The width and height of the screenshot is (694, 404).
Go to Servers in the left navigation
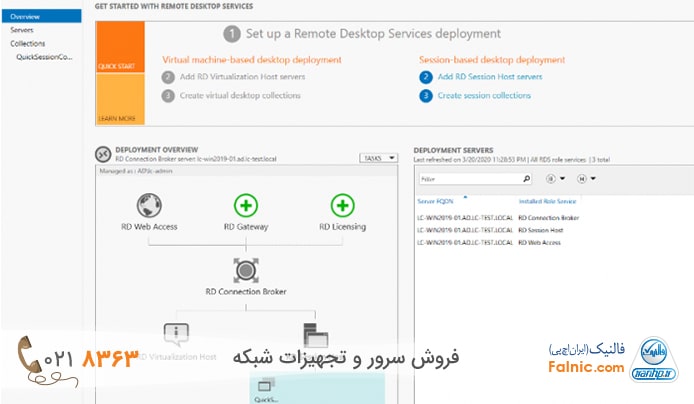click(x=22, y=31)
